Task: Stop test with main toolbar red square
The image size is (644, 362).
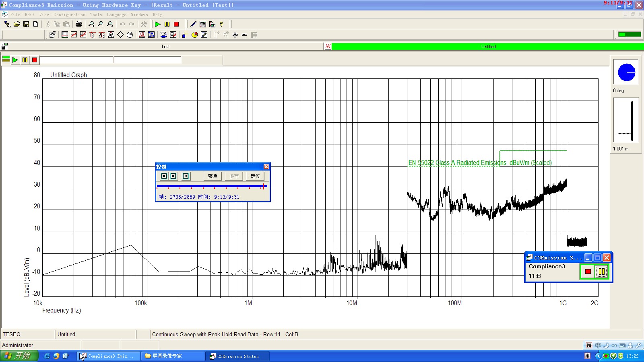Action: 176,24
